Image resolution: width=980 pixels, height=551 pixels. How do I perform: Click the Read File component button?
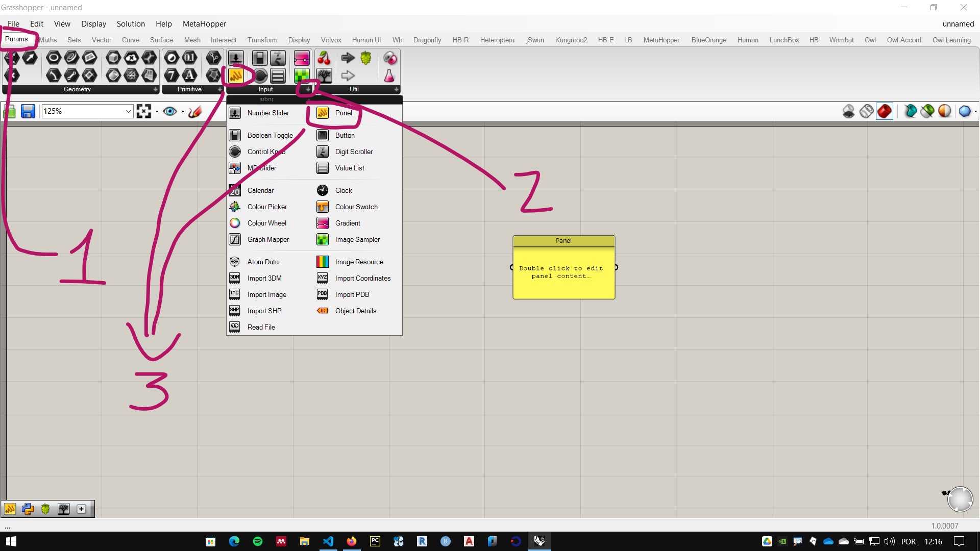tap(261, 327)
